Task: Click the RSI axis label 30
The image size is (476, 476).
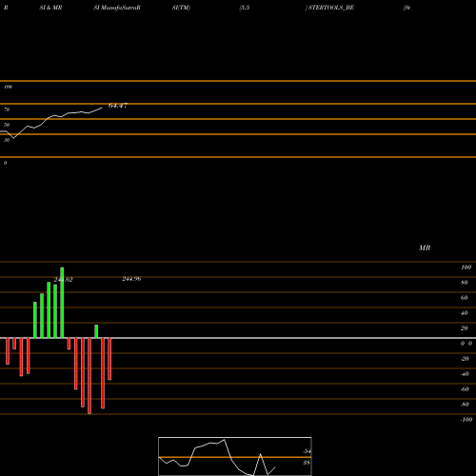Action: [7, 140]
